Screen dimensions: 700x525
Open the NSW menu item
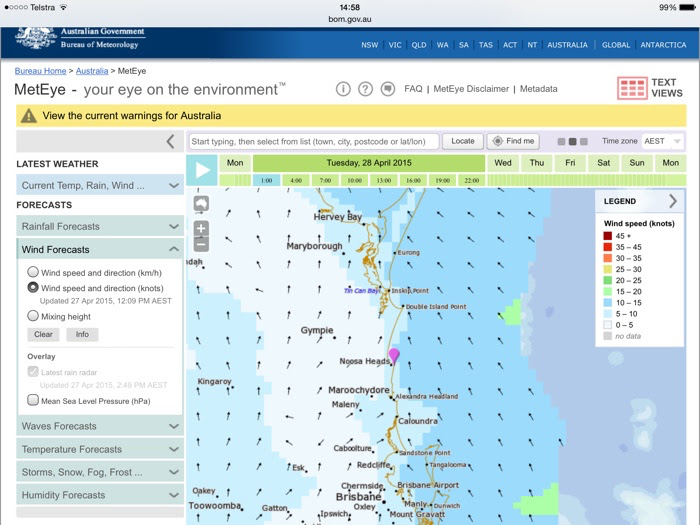click(x=369, y=45)
